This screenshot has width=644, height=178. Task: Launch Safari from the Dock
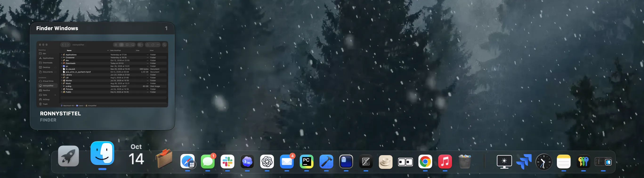[x=188, y=162]
